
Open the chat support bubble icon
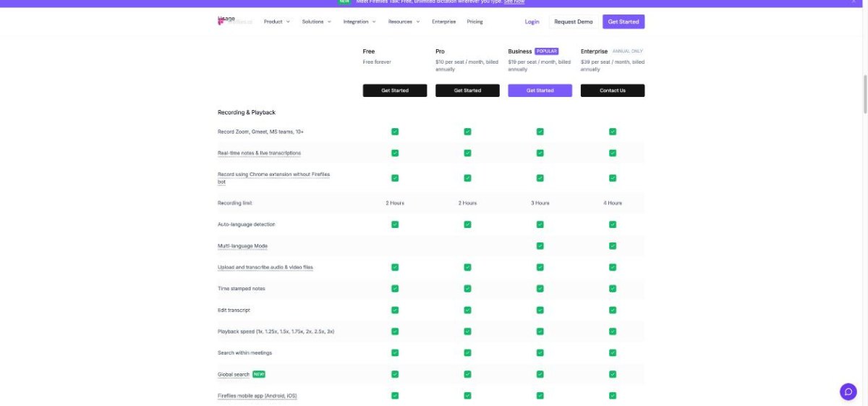pyautogui.click(x=848, y=392)
